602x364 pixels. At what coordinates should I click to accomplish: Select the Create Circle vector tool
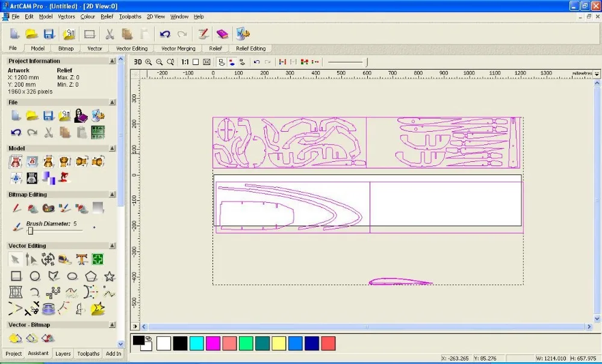point(35,276)
